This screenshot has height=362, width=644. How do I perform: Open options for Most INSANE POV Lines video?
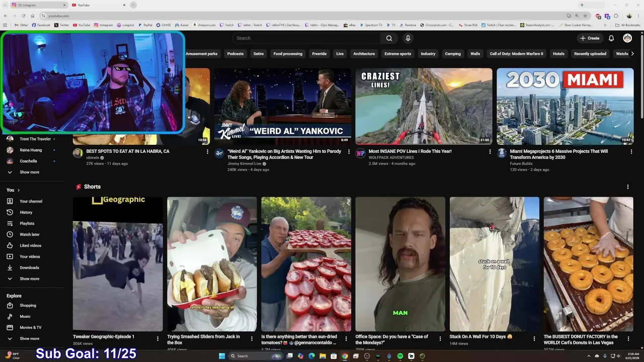click(490, 151)
